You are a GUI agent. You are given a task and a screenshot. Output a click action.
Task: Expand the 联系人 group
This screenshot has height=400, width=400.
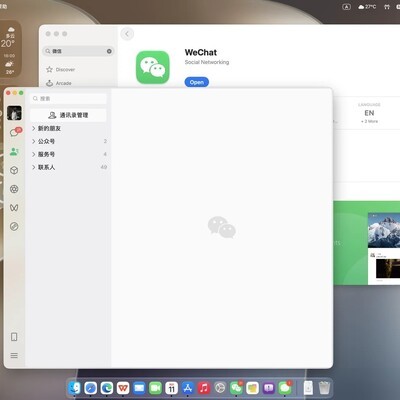pos(68,167)
